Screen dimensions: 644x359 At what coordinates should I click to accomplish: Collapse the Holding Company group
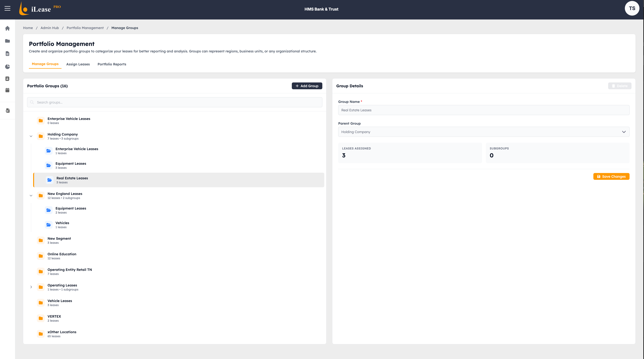pos(31,136)
